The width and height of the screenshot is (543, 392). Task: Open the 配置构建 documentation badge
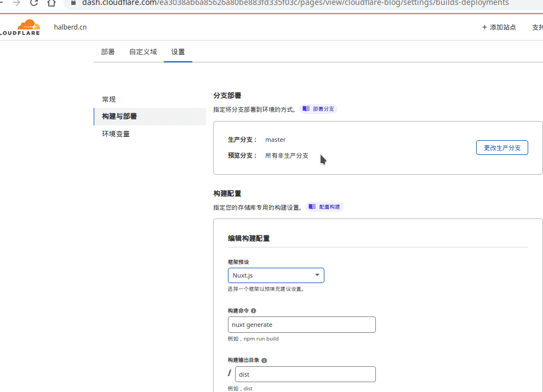coord(324,206)
